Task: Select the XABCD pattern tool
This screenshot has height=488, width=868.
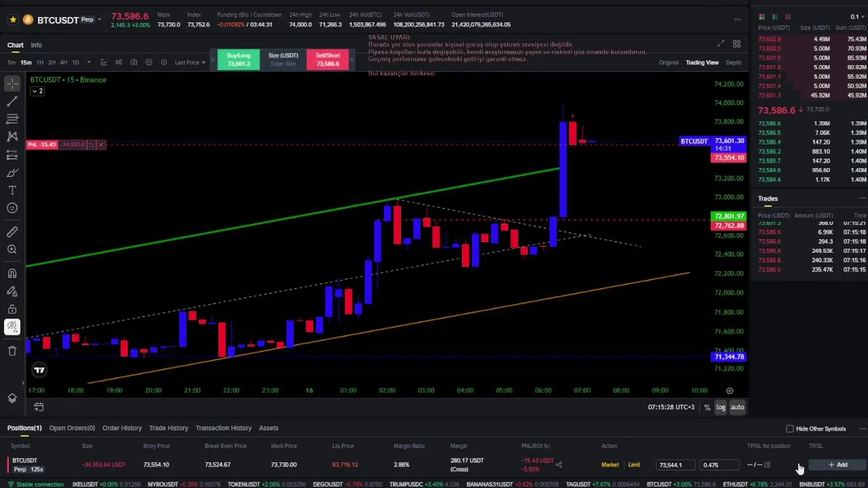Action: point(12,137)
